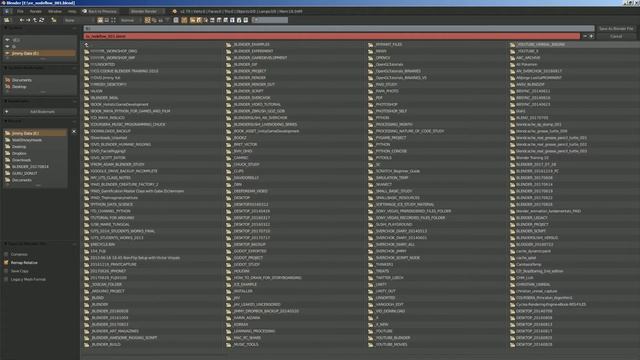Switch to thumbnail display mode

(113, 20)
